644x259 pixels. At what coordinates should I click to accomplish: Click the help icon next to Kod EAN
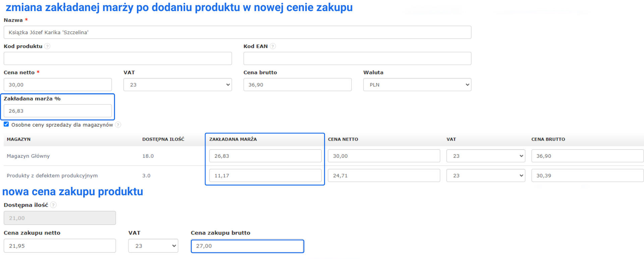[273, 46]
